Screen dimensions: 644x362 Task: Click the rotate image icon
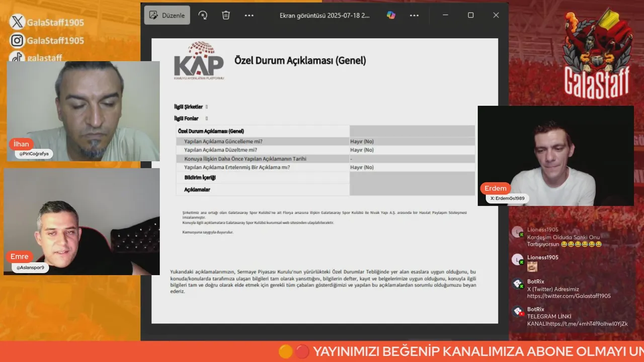point(203,15)
